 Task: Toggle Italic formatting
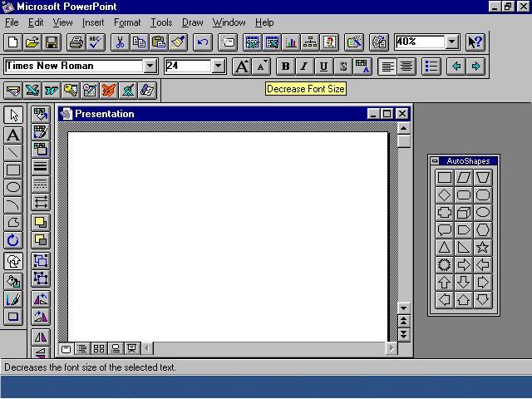[304, 66]
